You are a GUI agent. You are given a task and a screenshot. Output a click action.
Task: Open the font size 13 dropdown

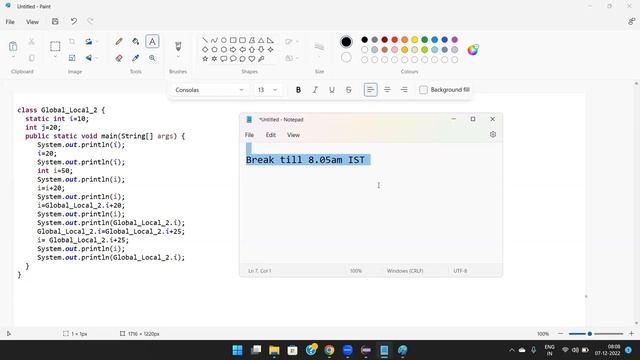click(267, 90)
